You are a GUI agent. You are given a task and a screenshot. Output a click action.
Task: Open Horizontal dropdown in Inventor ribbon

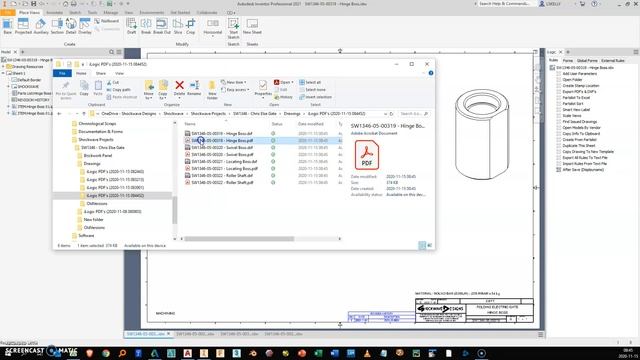pyautogui.click(x=213, y=37)
